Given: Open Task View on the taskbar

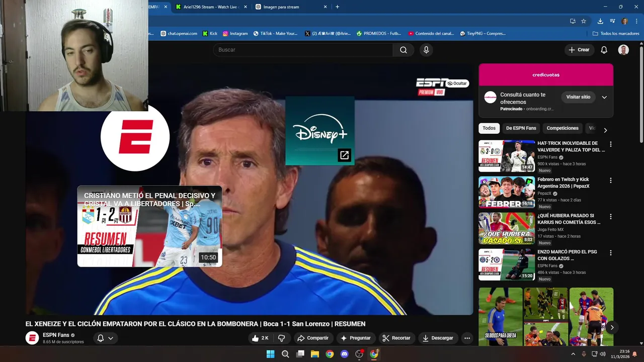Looking at the screenshot, I should pyautogui.click(x=300, y=354).
